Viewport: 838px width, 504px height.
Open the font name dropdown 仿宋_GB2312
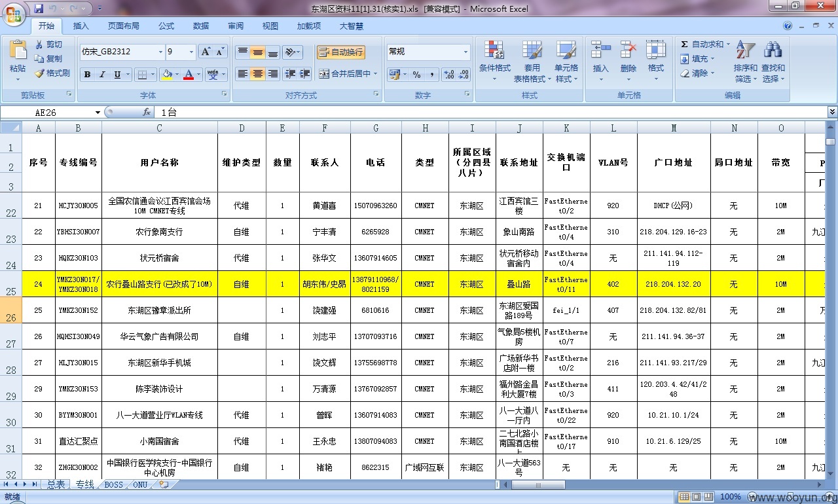[x=160, y=52]
